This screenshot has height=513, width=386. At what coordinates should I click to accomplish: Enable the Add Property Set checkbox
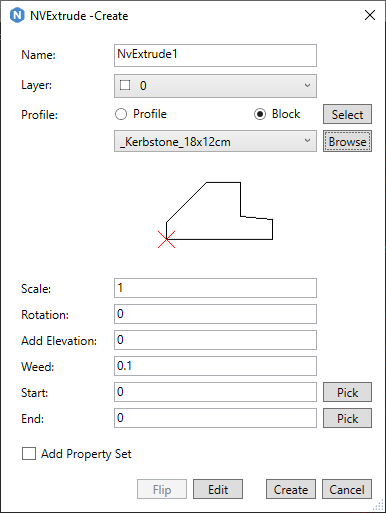click(x=29, y=454)
